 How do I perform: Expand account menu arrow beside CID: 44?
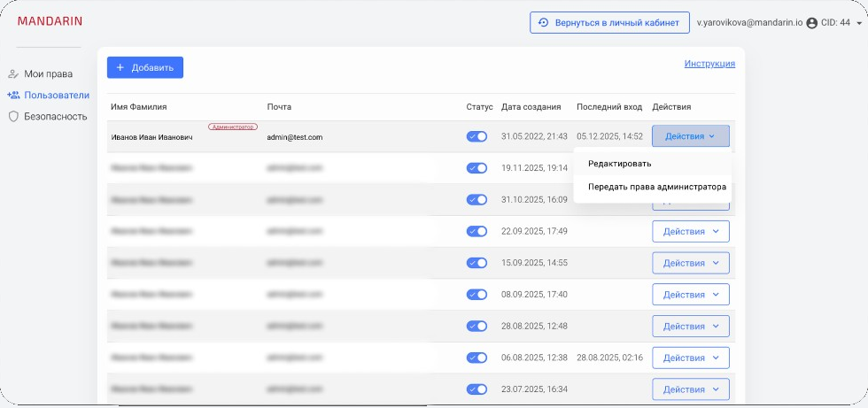coord(859,24)
